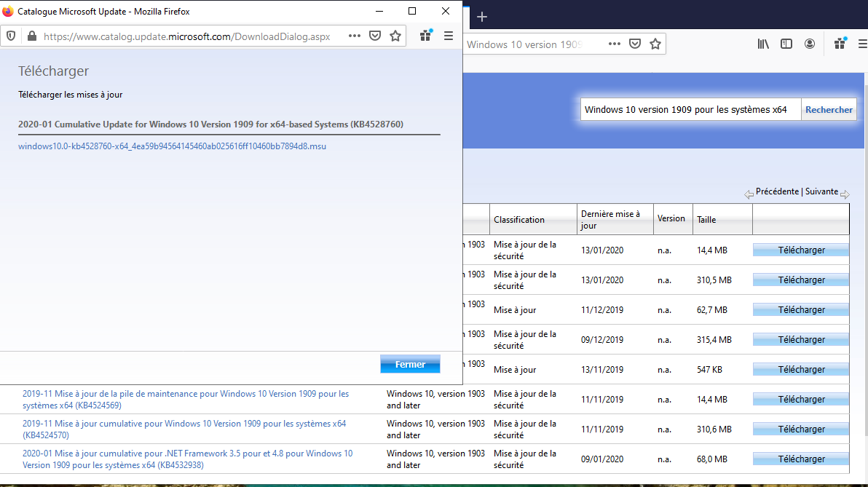
Task: Open the Firefox account icon
Action: click(x=809, y=44)
